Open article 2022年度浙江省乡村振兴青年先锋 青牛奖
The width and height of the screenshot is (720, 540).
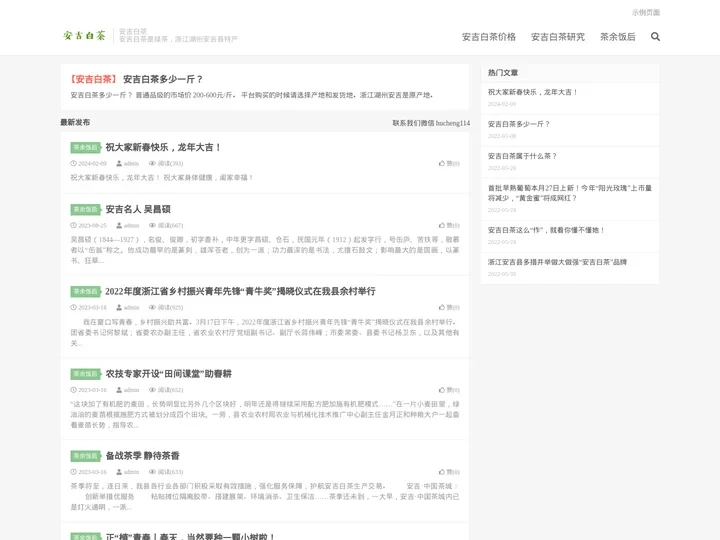click(240, 292)
